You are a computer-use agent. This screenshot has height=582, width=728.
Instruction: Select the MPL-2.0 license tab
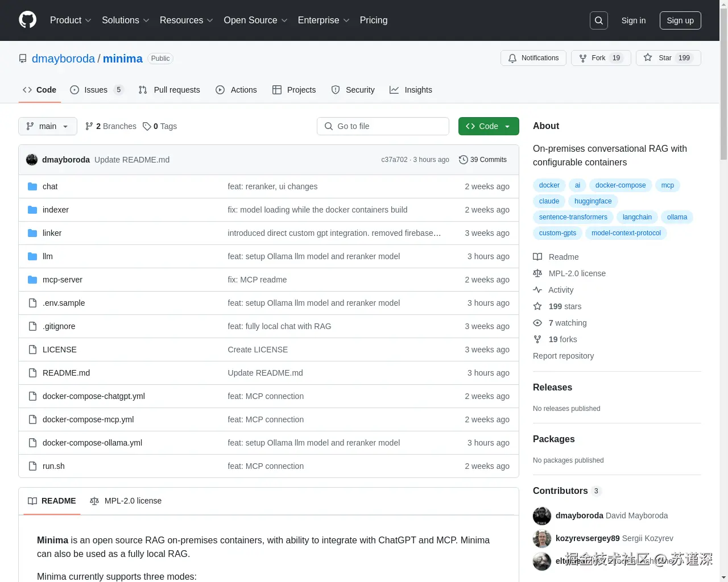[x=126, y=501]
